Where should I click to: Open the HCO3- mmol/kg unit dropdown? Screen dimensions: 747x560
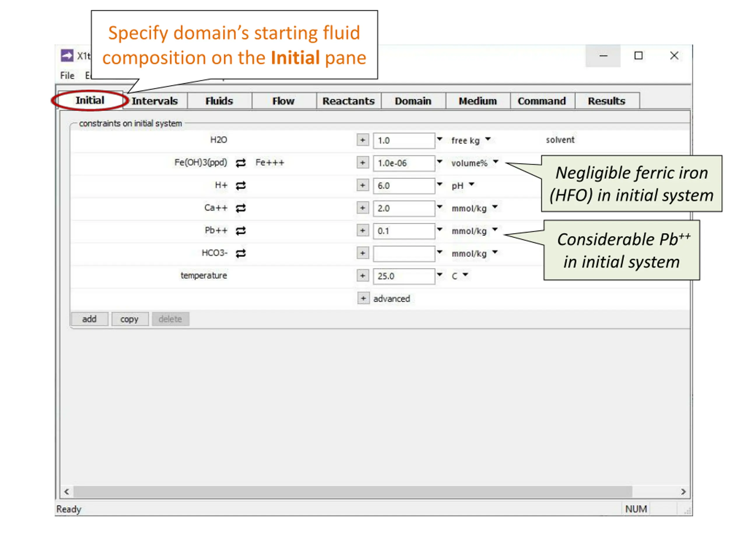click(x=495, y=252)
